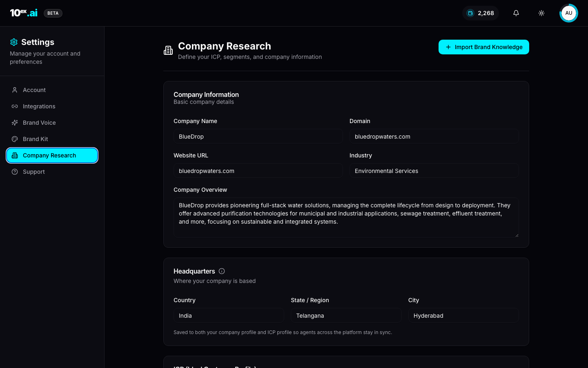Click the Company Research header building icon

pos(168,50)
